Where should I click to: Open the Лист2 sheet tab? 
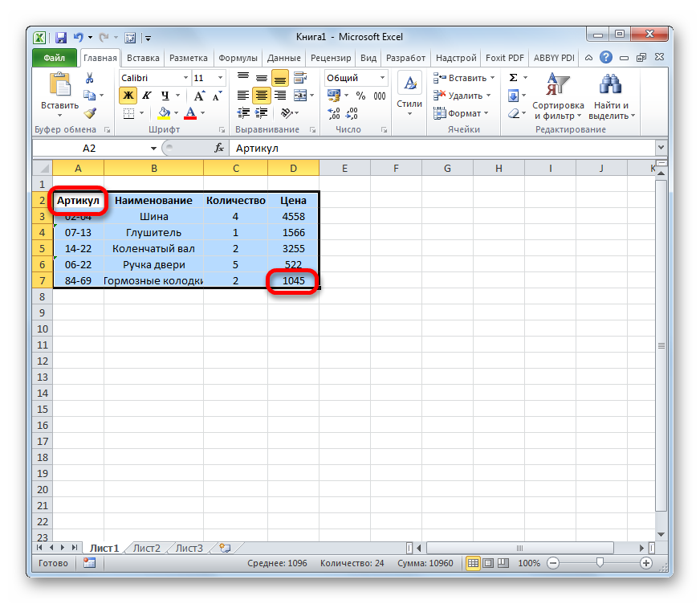146,549
